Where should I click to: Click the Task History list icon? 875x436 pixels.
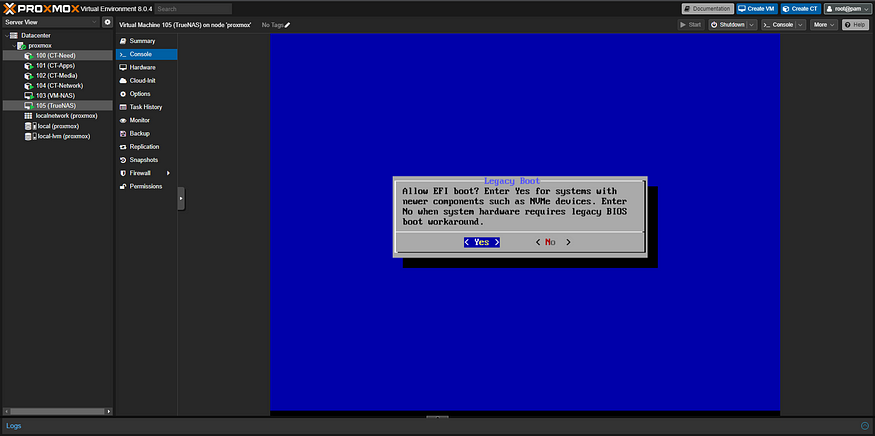click(123, 107)
